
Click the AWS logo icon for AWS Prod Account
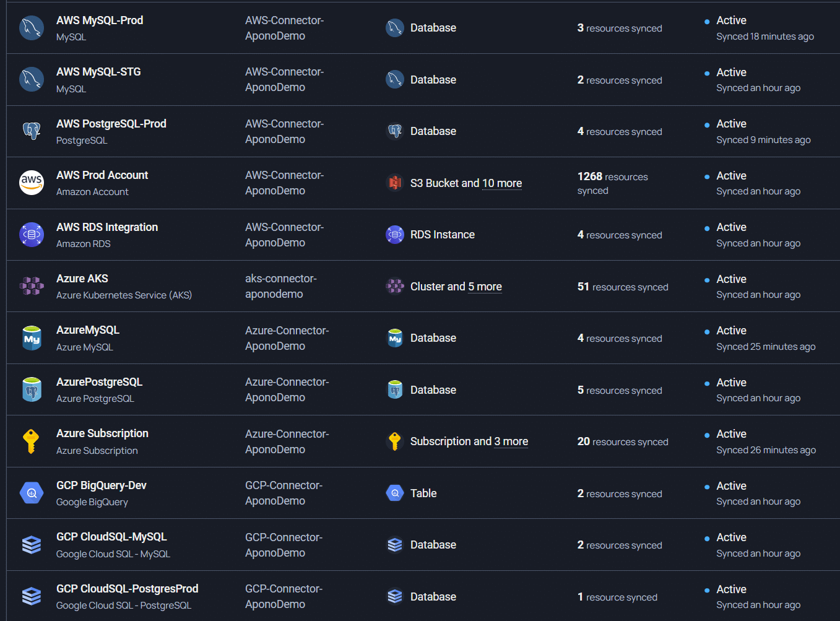pyautogui.click(x=32, y=183)
